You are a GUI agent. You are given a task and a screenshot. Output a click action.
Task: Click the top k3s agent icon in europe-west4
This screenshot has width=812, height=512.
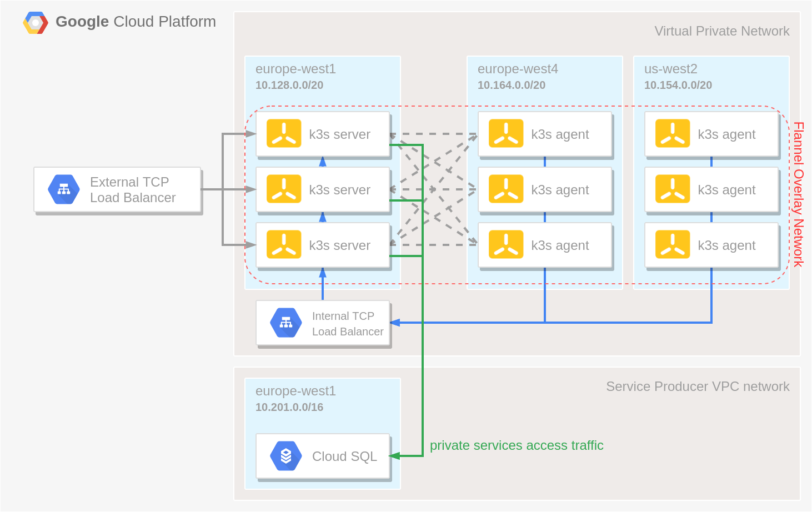tap(506, 133)
